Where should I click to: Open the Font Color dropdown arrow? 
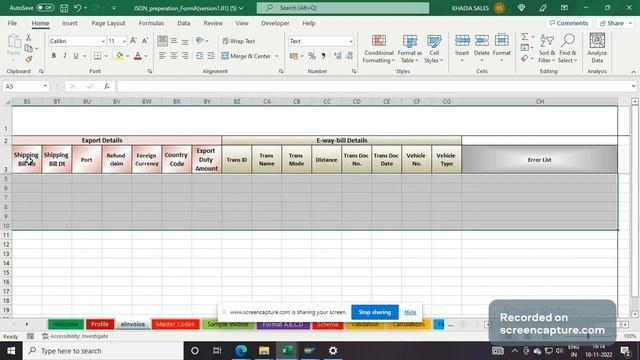pyautogui.click(x=146, y=56)
